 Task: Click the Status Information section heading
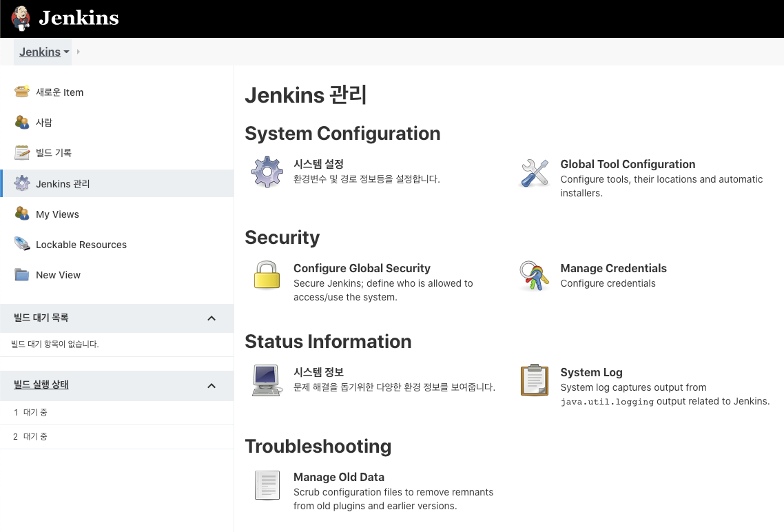coord(328,342)
